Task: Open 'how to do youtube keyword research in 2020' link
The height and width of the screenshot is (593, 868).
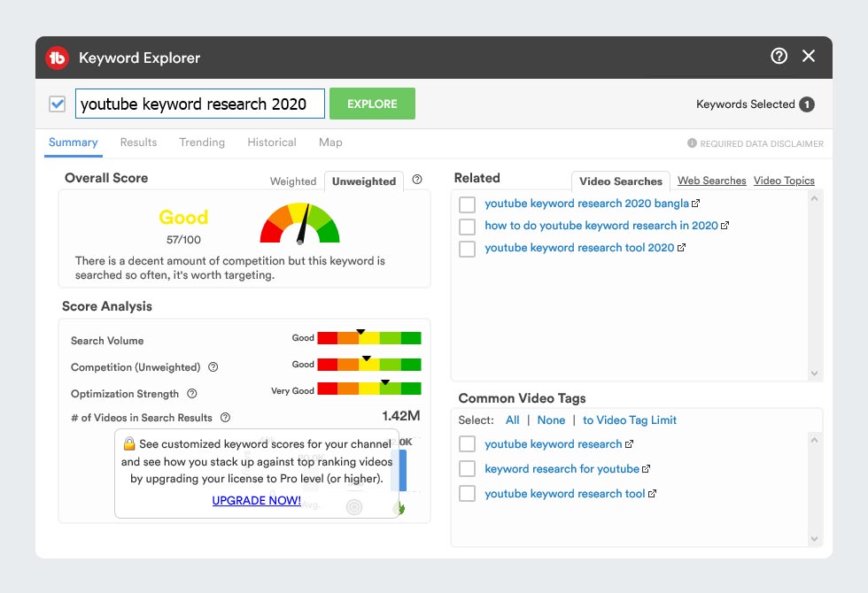Action: 601,226
